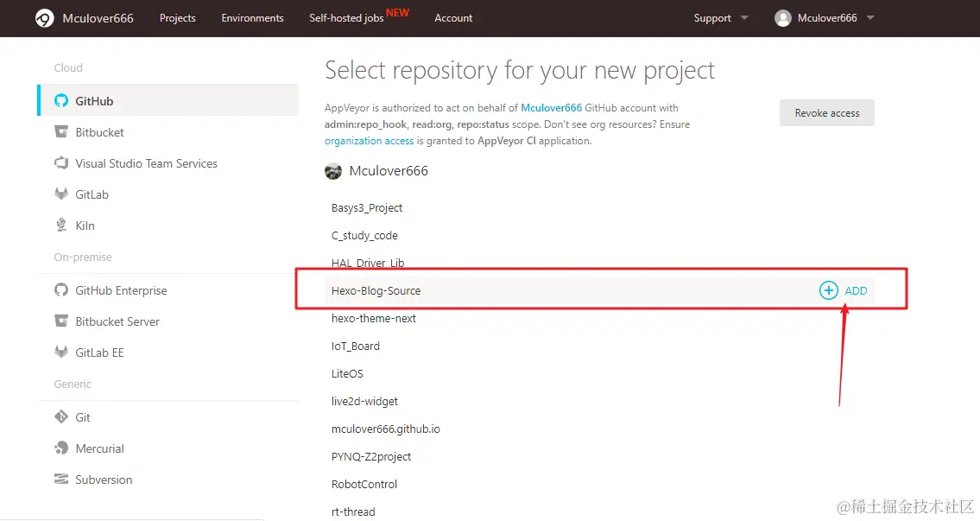Screen dimensions: 980x521
Task: Select Subversion source label
Action: [104, 480]
